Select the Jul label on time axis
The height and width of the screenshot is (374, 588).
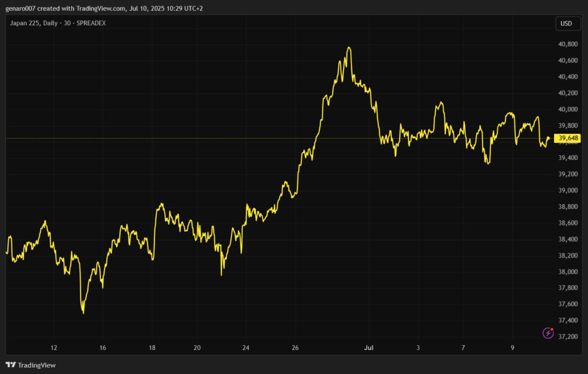click(x=369, y=348)
